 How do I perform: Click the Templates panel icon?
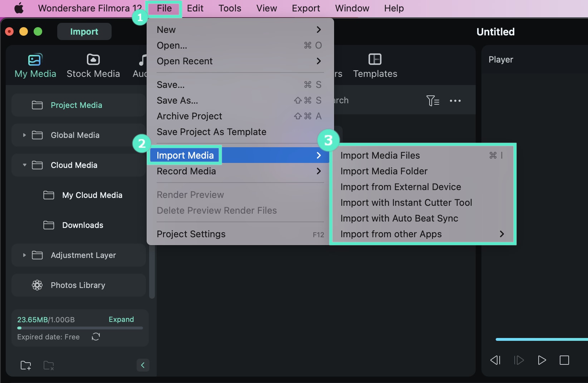[x=375, y=59]
